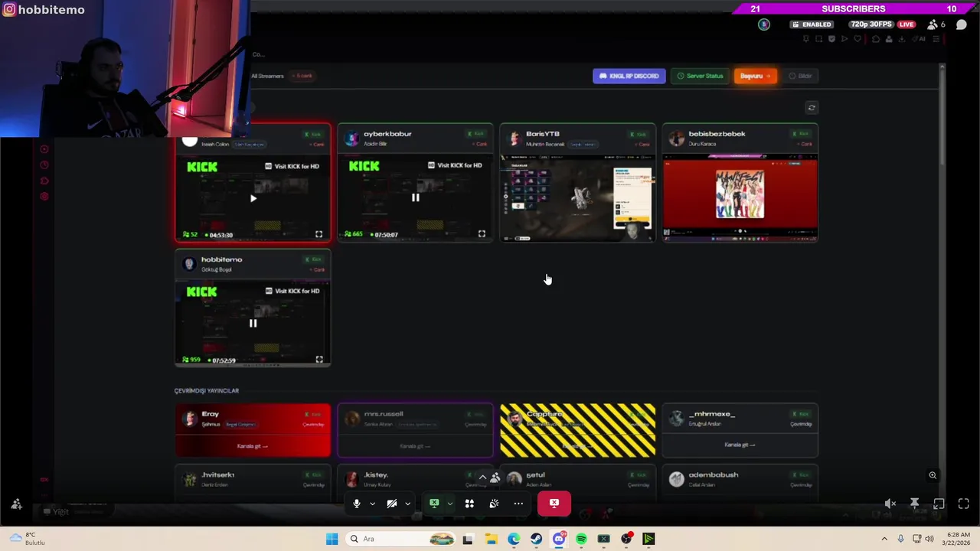The width and height of the screenshot is (980, 551).
Task: Open the .kistey. offline streamer card
Action: pyautogui.click(x=416, y=482)
